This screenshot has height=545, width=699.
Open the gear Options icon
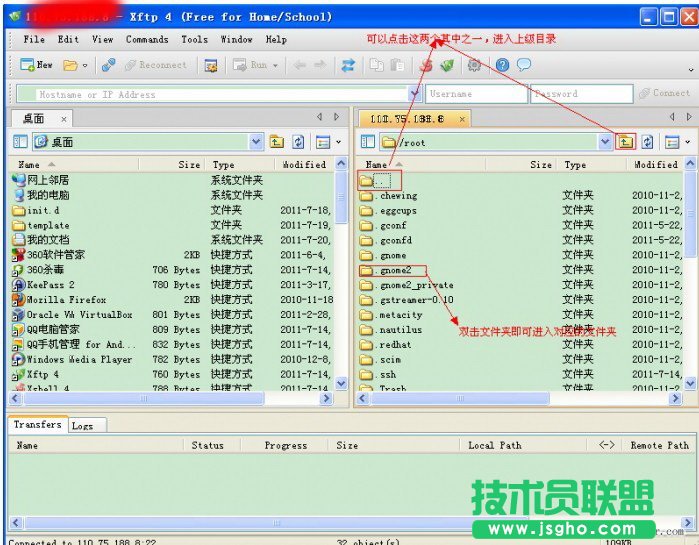(x=474, y=66)
